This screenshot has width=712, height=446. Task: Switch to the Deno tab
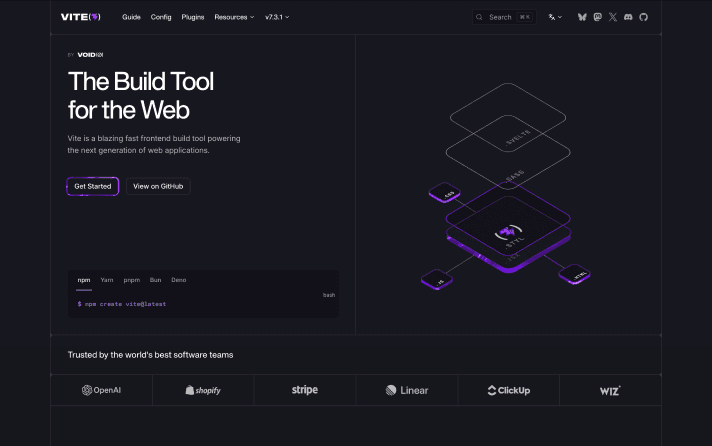(178, 280)
